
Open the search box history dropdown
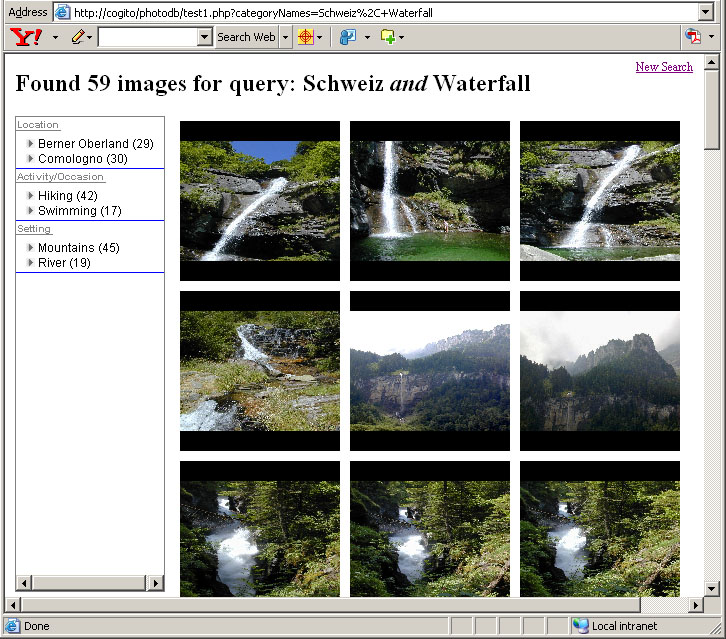[x=205, y=37]
